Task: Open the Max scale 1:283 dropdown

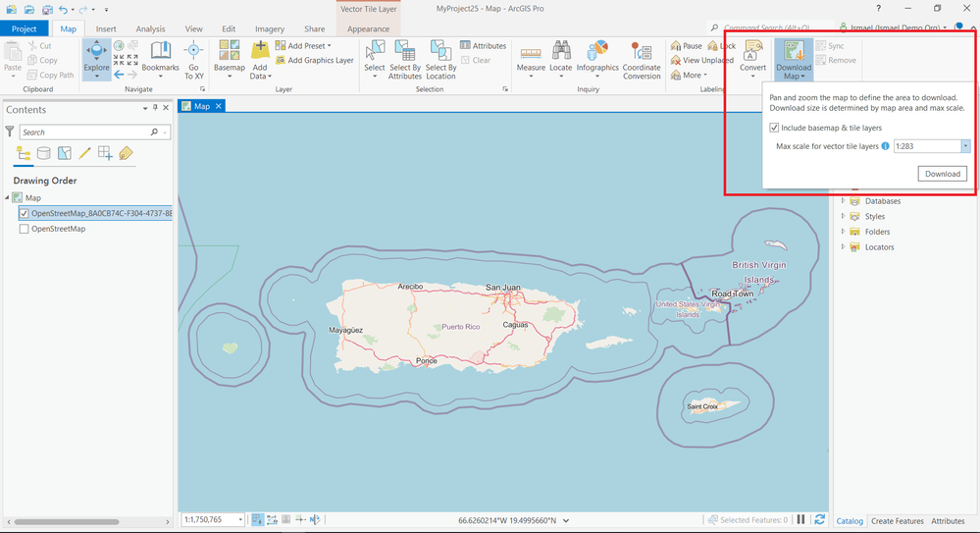Action: [965, 145]
